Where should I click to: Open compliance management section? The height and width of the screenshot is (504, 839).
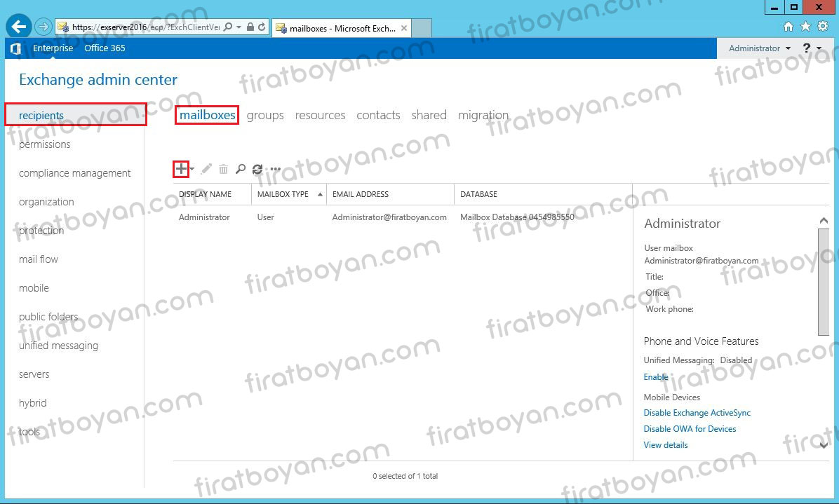pyautogui.click(x=74, y=173)
